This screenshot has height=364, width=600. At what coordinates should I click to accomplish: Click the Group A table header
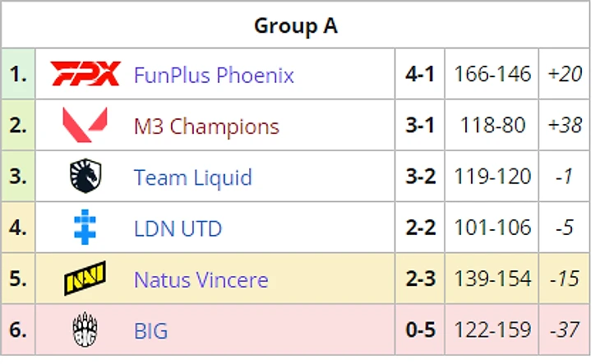tap(296, 25)
